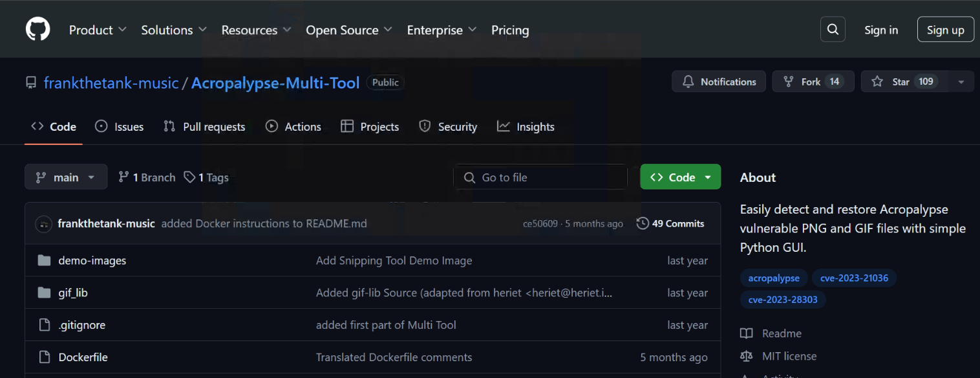This screenshot has height=378, width=980.
Task: Click the history clock icon by 49 Commits
Action: coord(643,223)
